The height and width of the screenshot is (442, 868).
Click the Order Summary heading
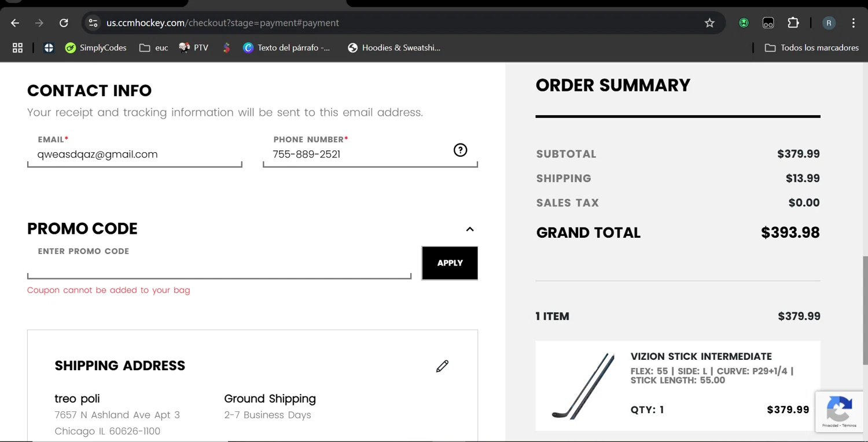[613, 86]
